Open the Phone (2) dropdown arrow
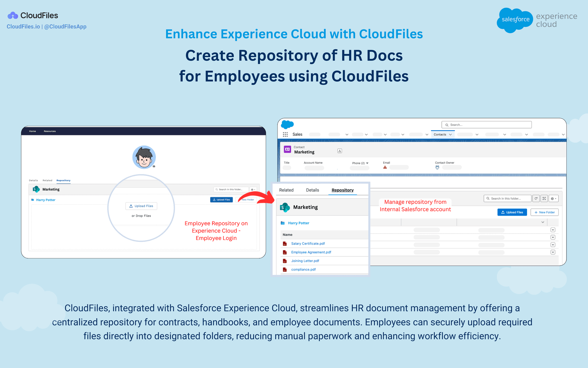Image resolution: width=588 pixels, height=368 pixels. pos(367,163)
